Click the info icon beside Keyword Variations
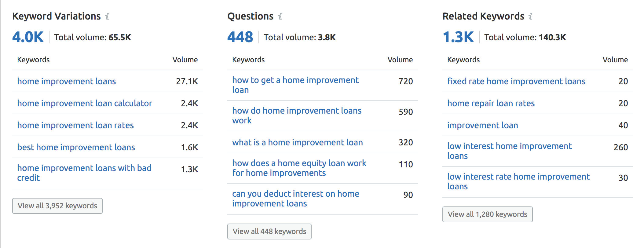Viewport: 644px width, 248px height. click(x=107, y=16)
